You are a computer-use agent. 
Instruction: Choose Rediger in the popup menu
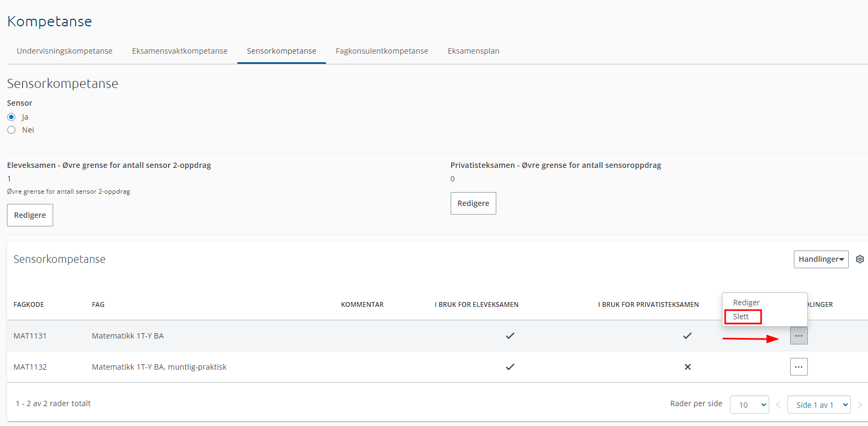[x=747, y=303]
